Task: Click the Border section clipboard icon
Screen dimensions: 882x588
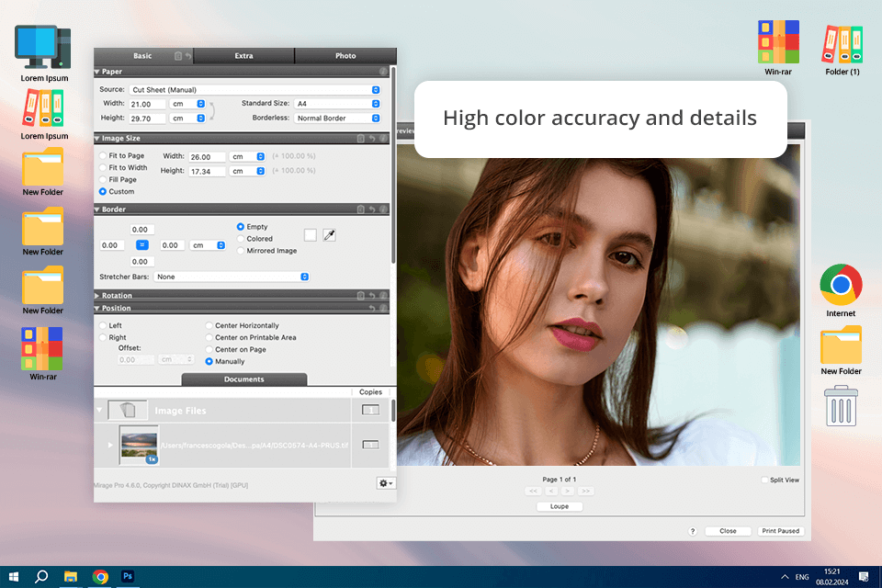Action: click(x=361, y=209)
